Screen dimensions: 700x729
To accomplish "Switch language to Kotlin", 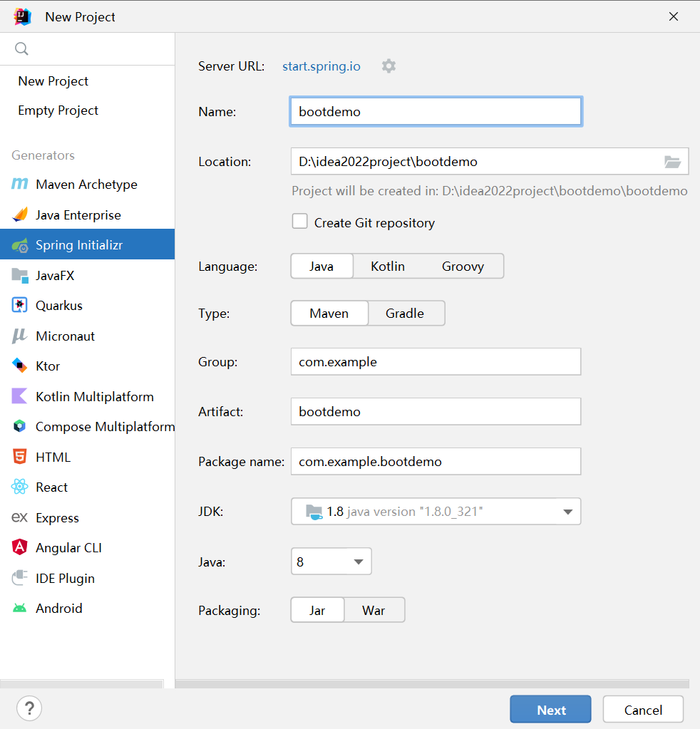I will pos(388,267).
